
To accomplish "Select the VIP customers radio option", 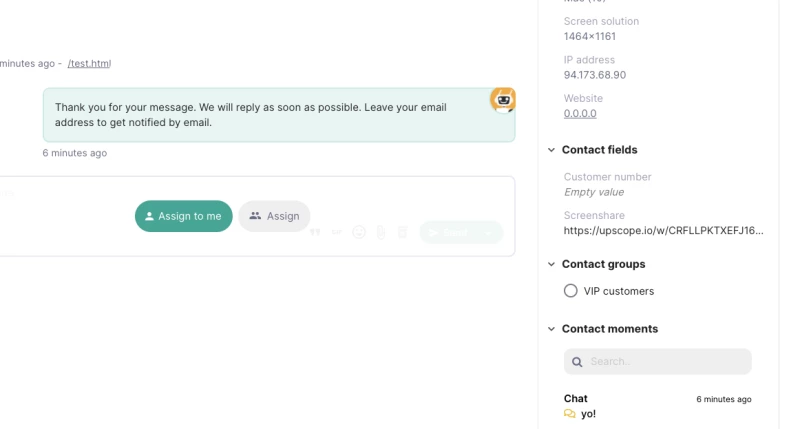I will (571, 291).
